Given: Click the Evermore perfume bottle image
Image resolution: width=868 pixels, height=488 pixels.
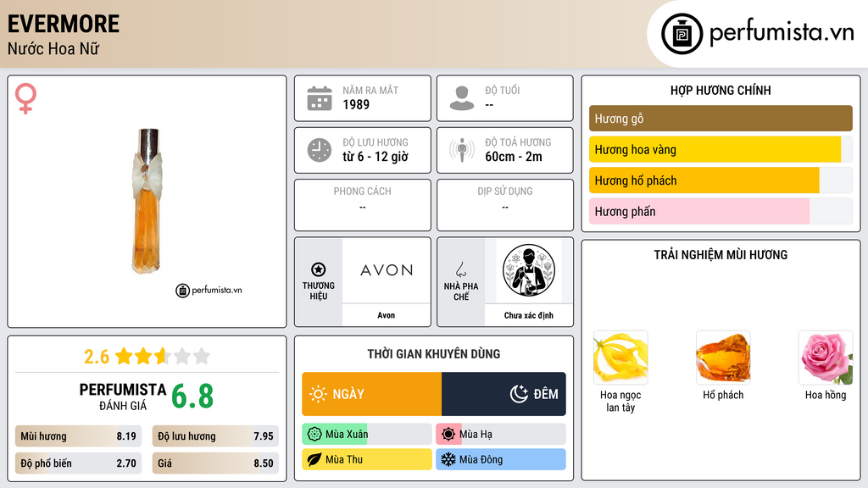Looking at the screenshot, I should pyautogui.click(x=147, y=201).
